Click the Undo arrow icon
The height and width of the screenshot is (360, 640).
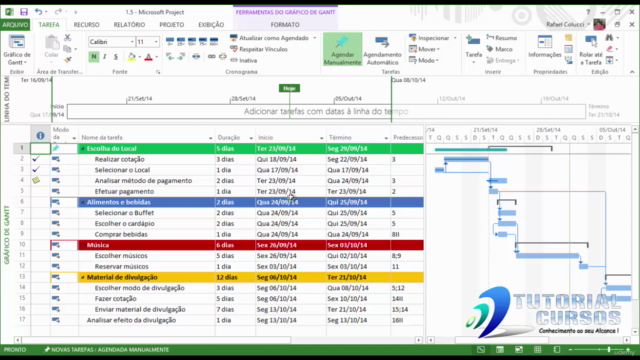tap(38, 12)
